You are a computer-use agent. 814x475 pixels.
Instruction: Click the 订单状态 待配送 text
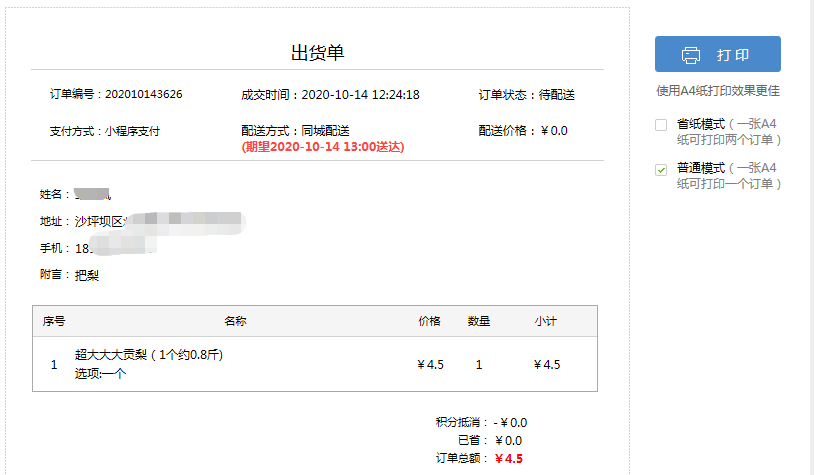527,95
